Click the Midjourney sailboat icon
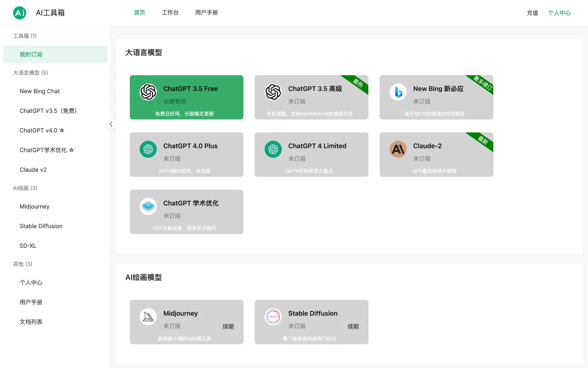Screen dimensions: 588x368 click(148, 317)
